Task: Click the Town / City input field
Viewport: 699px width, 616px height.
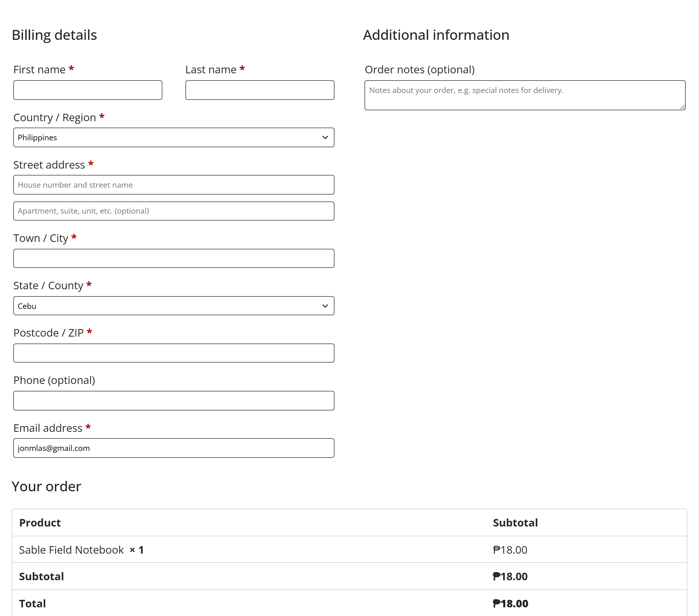Action: pos(174,258)
